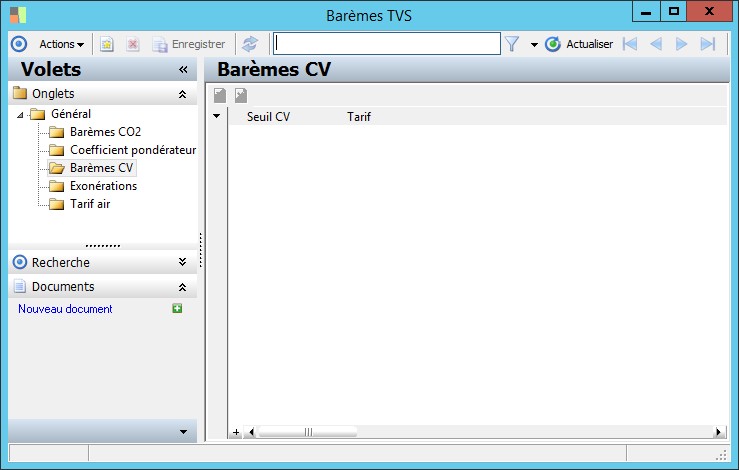Image resolution: width=739 pixels, height=470 pixels.
Task: Click the first grid toolbar page icon
Action: (x=220, y=95)
